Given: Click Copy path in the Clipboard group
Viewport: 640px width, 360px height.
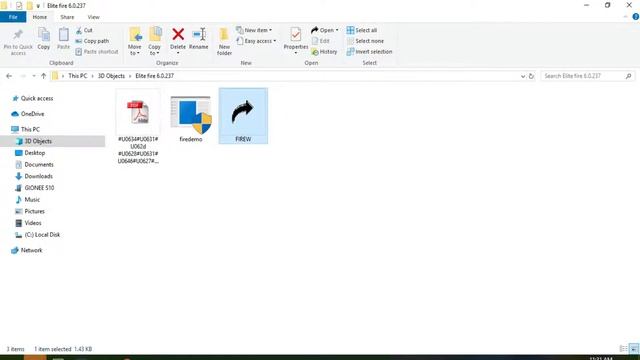Looking at the screenshot, I should coord(92,41).
